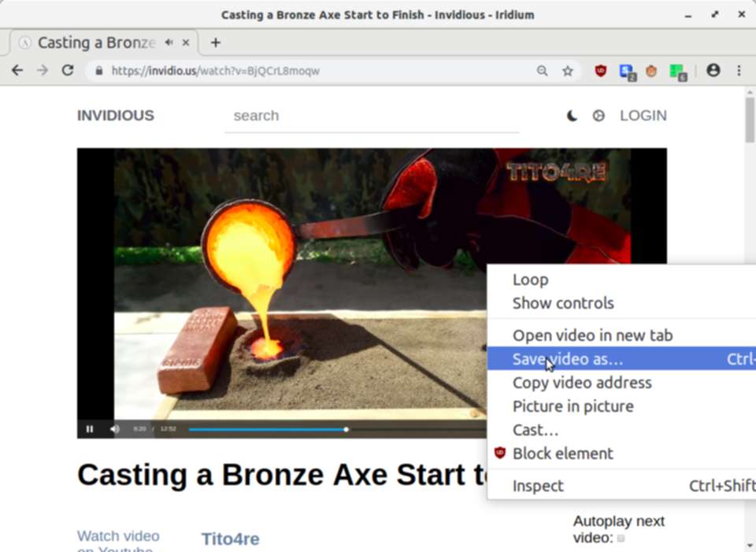Open the green extension icon in toolbar
This screenshot has width=756, height=552.
[678, 72]
